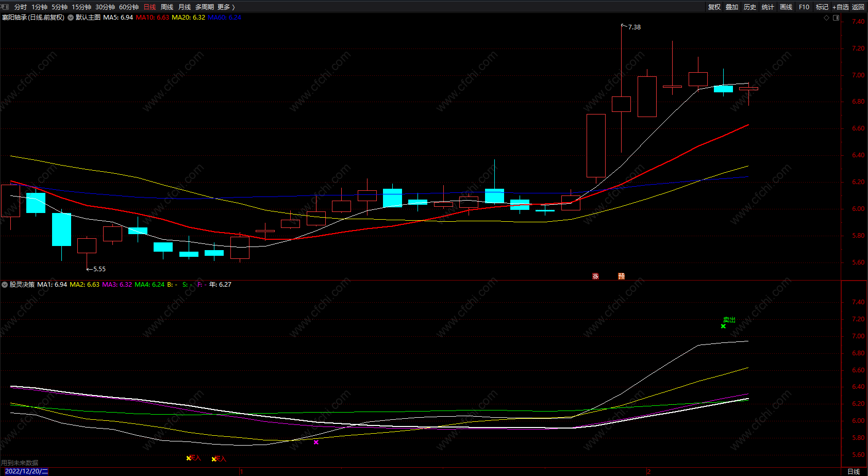868x476 pixels.
Task: Open the 复权 adjustment options
Action: click(714, 7)
